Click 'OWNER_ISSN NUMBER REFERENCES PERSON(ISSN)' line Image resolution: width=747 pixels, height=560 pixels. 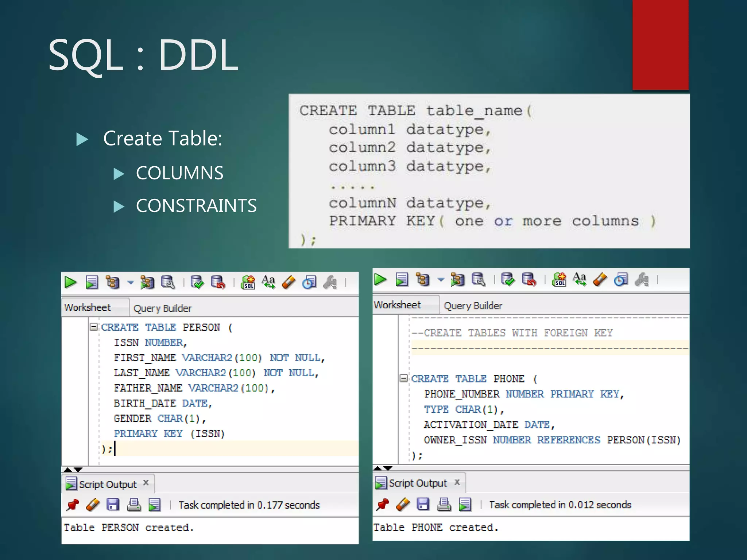[x=552, y=440]
